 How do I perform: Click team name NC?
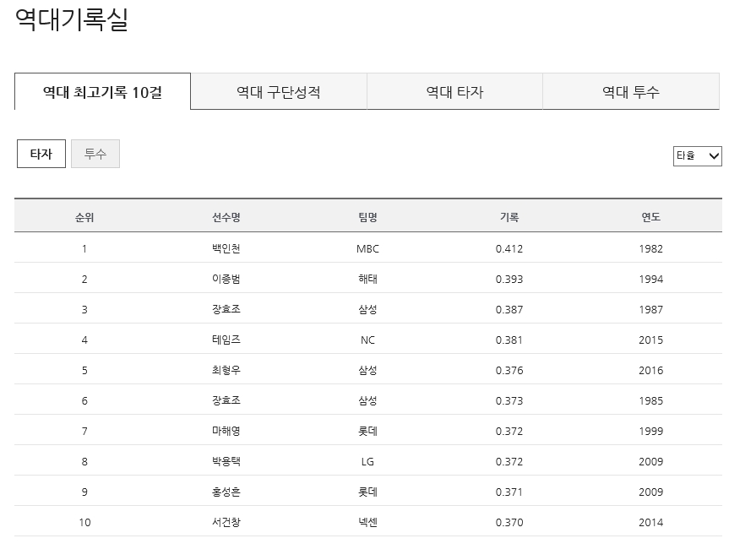click(367, 340)
